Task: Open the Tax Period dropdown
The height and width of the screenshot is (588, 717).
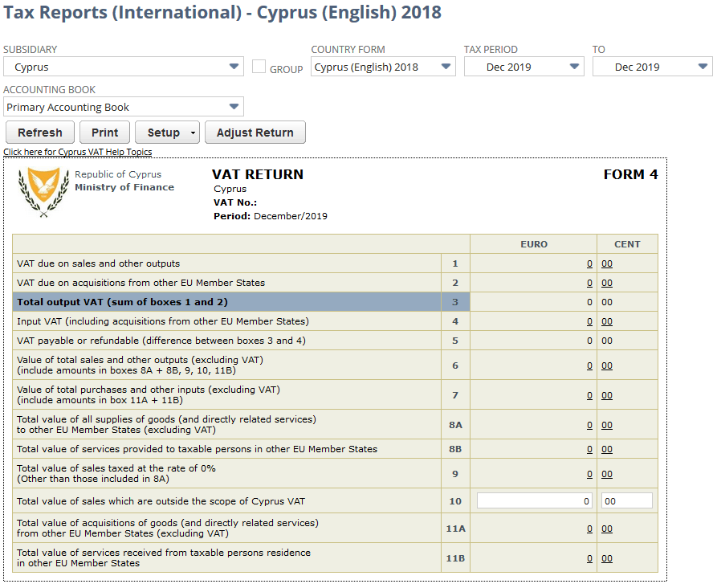Action: (x=574, y=67)
